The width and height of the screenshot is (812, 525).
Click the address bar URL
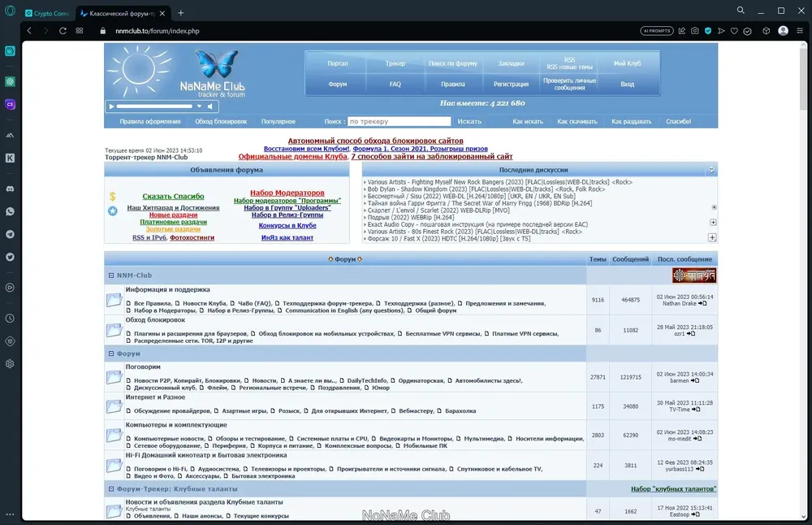click(158, 31)
